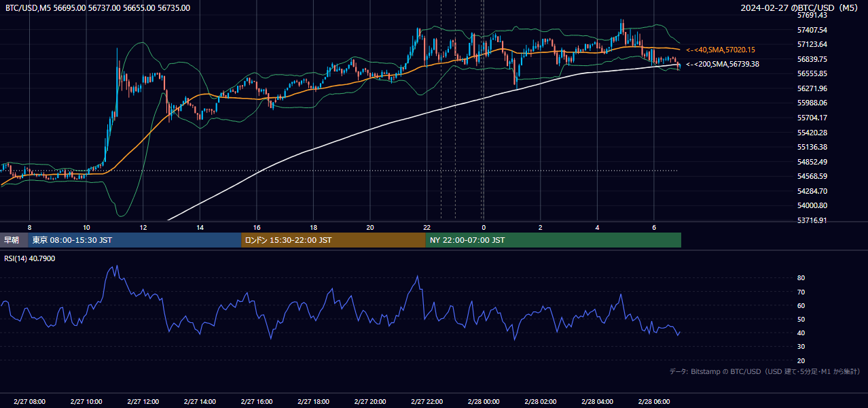Viewport: 868px width, 408px height.
Task: Click the 2/27 20:00 date label
Action: point(369,402)
